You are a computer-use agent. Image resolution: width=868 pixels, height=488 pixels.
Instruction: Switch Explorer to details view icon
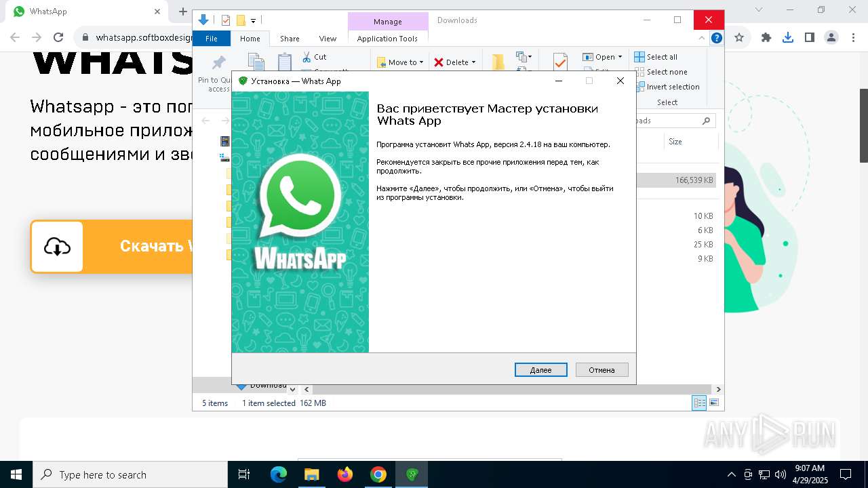coord(699,403)
